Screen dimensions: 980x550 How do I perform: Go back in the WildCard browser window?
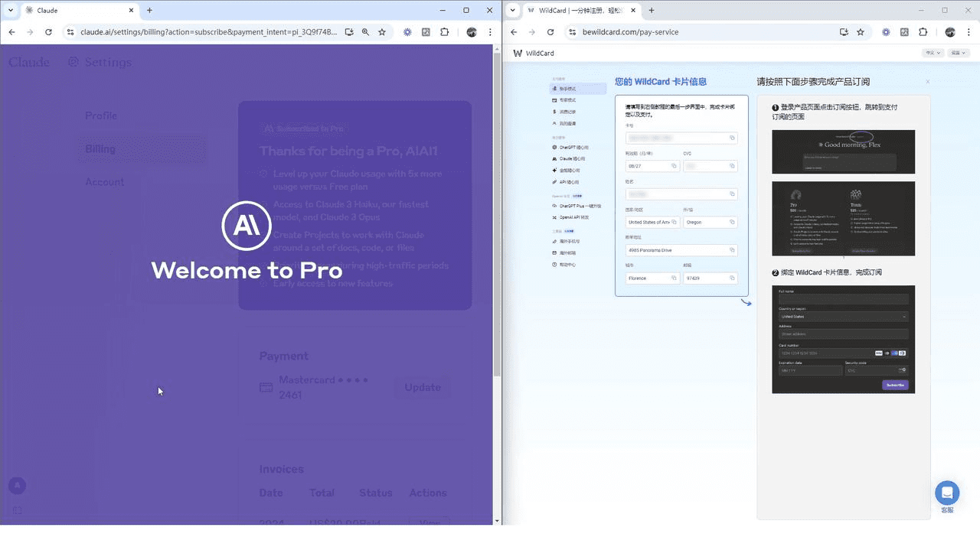click(514, 32)
